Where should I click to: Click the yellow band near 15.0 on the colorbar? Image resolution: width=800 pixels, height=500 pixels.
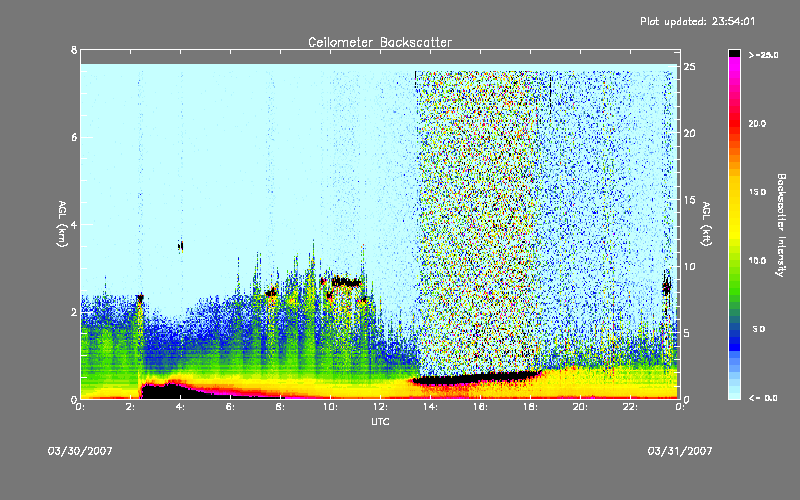point(734,192)
